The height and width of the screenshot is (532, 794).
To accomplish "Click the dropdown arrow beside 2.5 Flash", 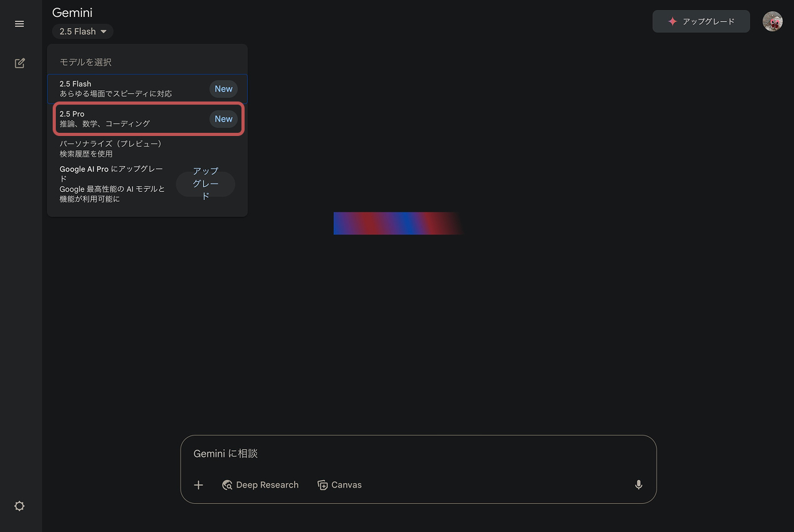I will click(x=103, y=31).
